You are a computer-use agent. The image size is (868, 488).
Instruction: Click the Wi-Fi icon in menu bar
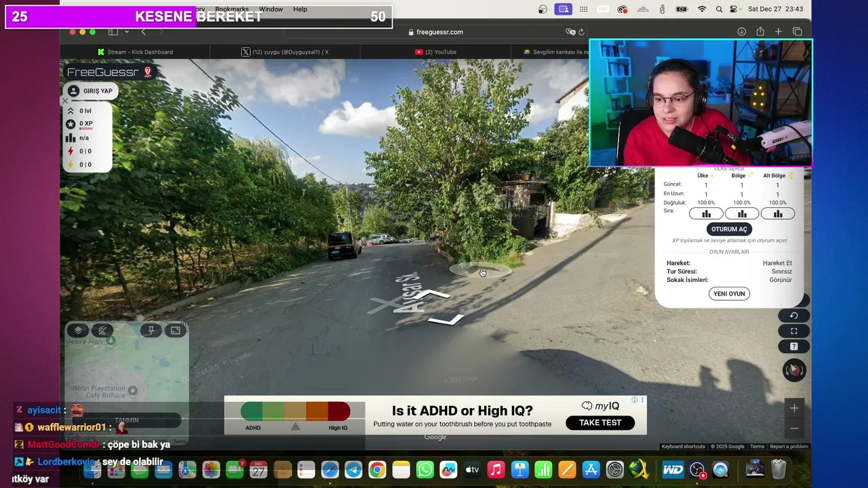click(702, 9)
